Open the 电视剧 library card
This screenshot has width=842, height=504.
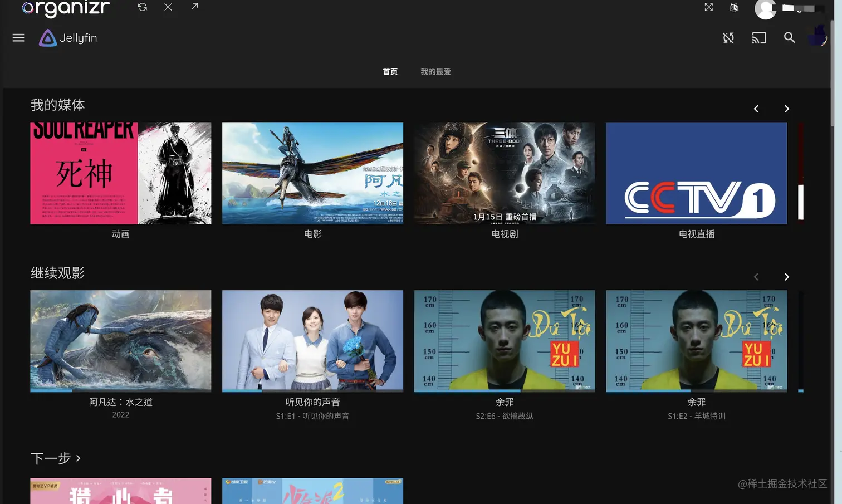[505, 173]
